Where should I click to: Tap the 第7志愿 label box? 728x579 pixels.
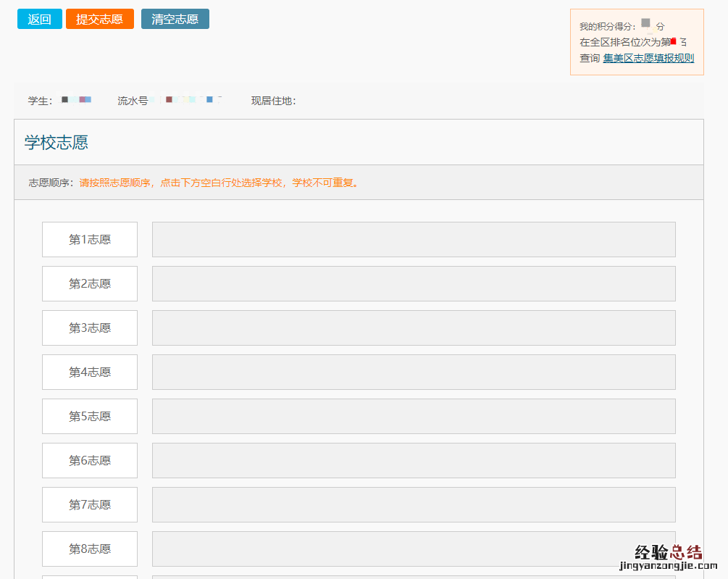(x=90, y=504)
